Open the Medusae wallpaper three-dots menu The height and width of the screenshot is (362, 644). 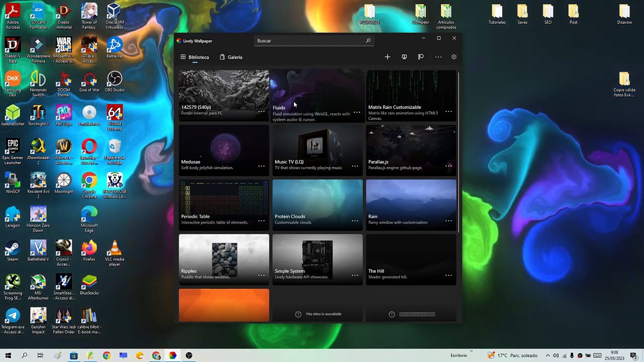tap(261, 166)
